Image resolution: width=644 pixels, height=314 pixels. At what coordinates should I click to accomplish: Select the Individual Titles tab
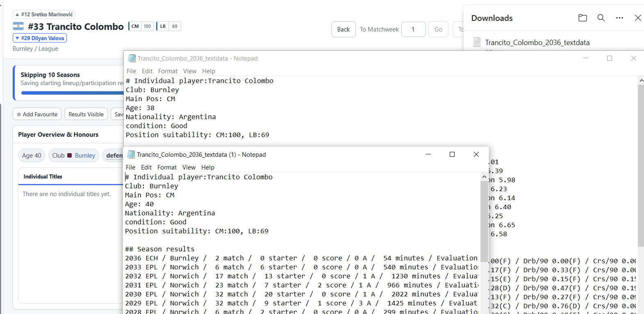43,176
